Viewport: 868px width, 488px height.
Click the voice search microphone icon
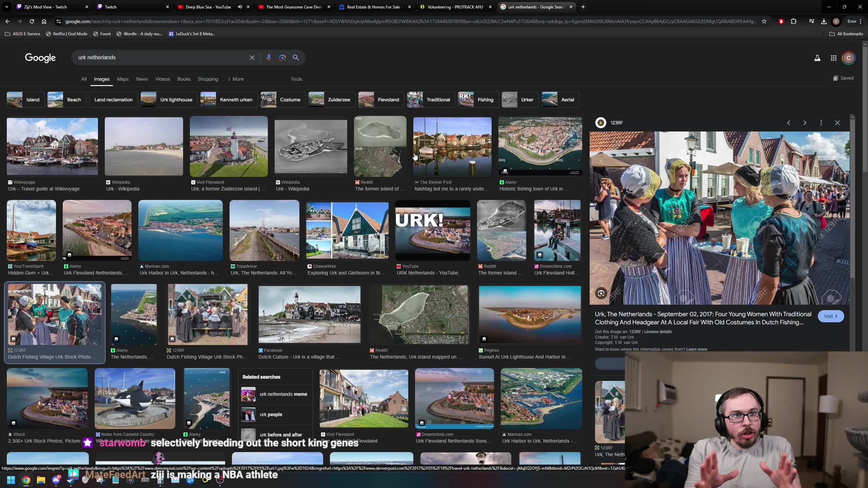pyautogui.click(x=269, y=58)
